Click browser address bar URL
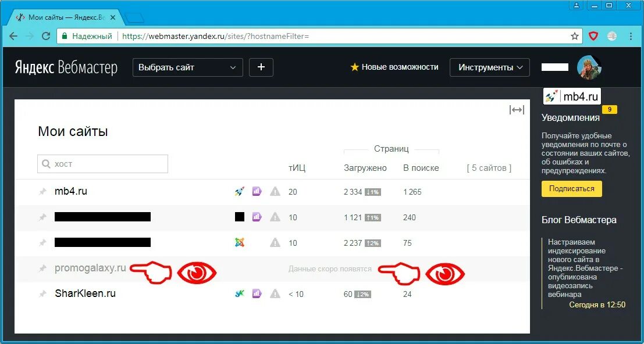The width and height of the screenshot is (644, 344). pyautogui.click(x=216, y=36)
